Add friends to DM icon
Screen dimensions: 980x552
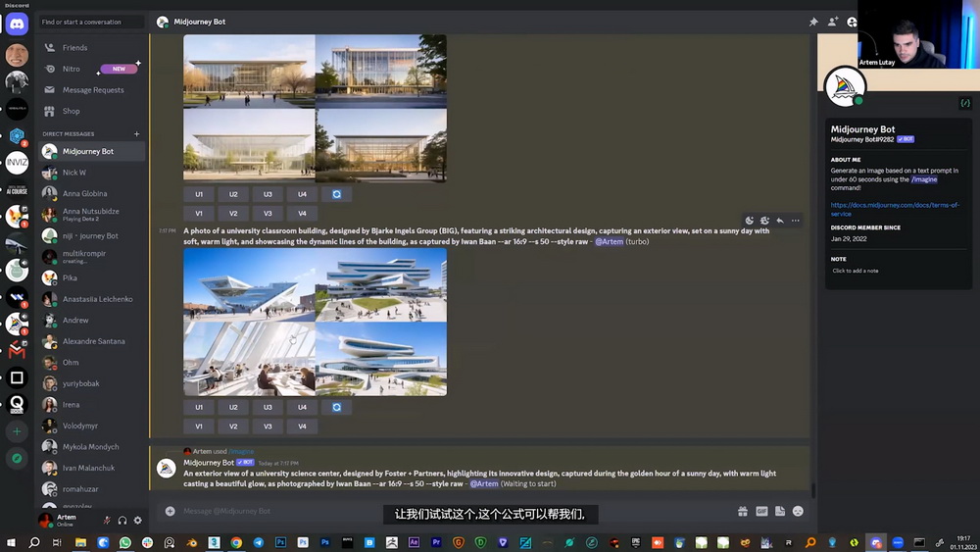(x=832, y=22)
